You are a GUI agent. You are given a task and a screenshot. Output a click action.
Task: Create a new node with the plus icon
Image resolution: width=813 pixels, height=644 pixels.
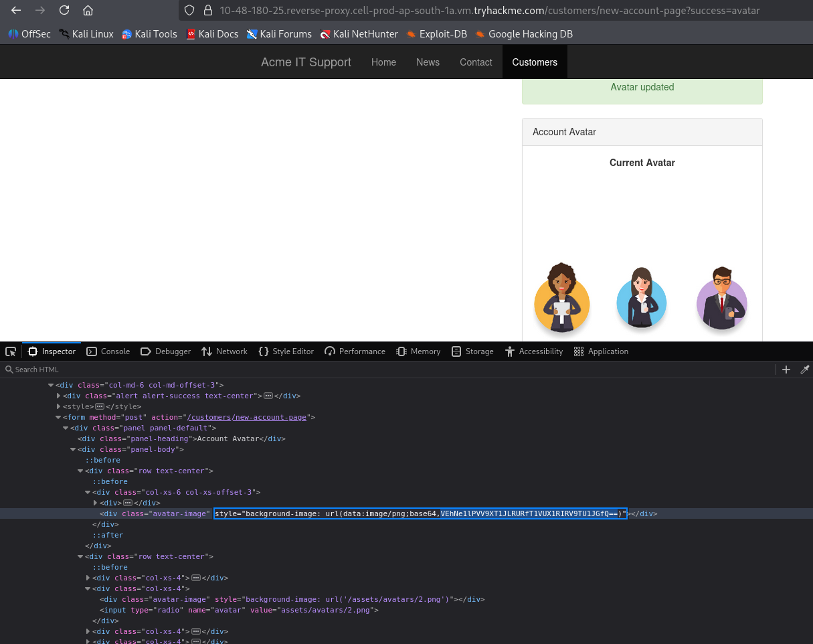coord(786,369)
